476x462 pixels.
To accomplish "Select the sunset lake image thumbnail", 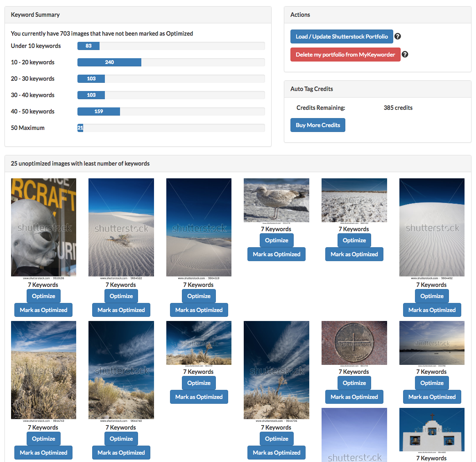I will point(432,343).
